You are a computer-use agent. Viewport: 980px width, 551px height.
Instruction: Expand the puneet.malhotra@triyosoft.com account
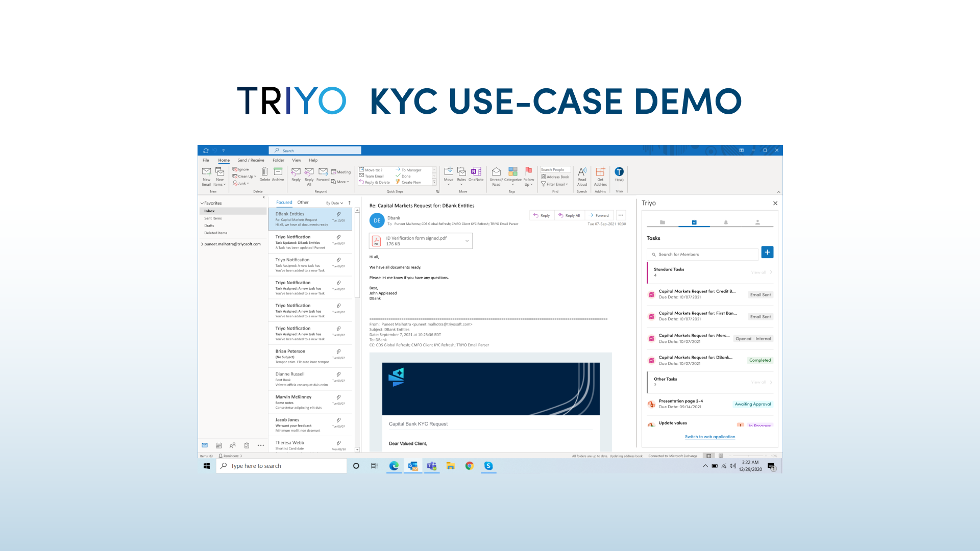[x=202, y=244]
